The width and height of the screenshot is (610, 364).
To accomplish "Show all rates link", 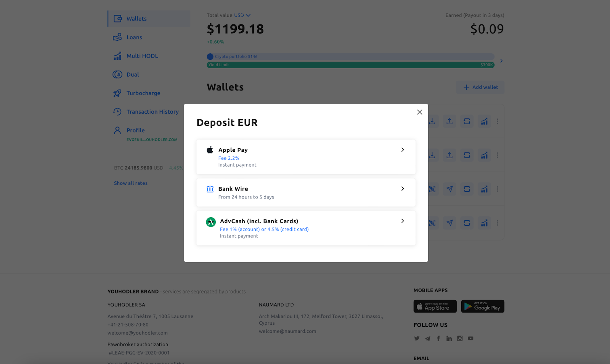I will pyautogui.click(x=131, y=183).
